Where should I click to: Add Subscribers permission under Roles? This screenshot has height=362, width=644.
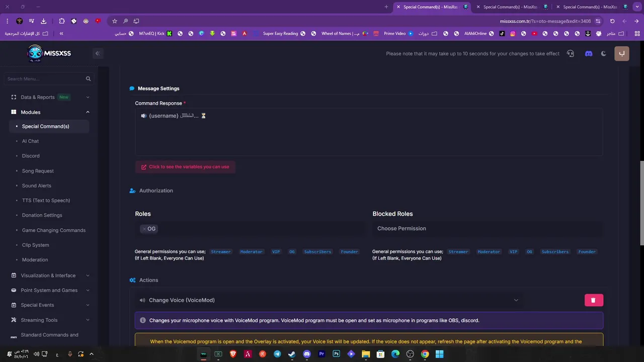[317, 252]
